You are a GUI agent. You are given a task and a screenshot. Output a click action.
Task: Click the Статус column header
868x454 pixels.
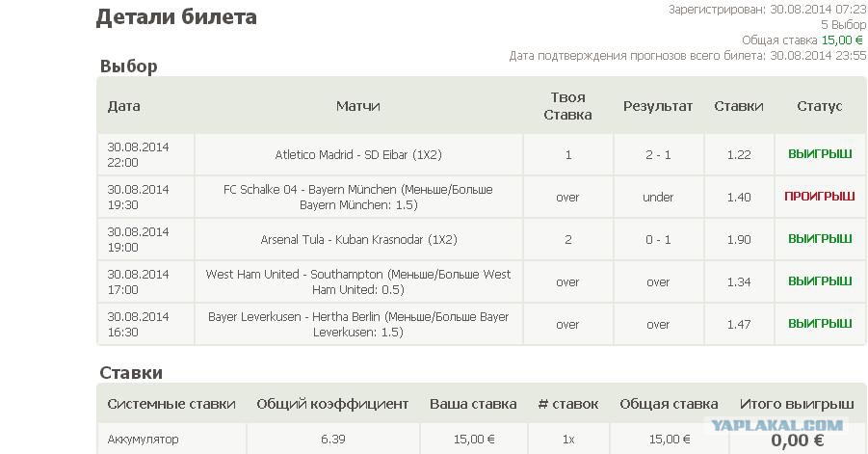820,106
